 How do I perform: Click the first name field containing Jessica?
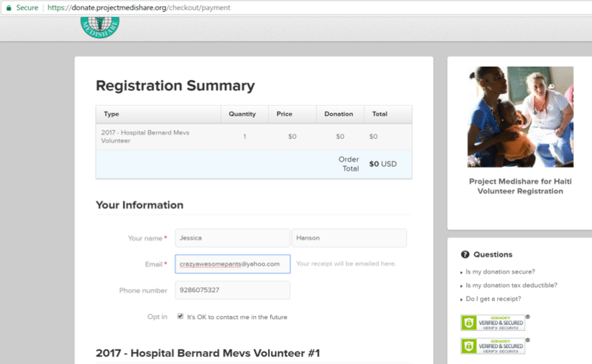pos(233,238)
